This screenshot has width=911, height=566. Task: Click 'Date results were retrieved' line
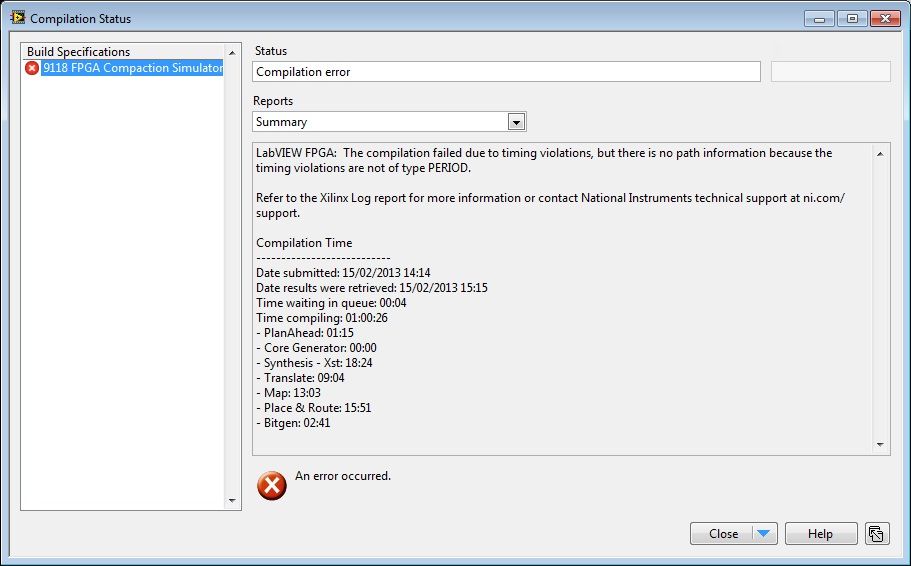(x=372, y=288)
